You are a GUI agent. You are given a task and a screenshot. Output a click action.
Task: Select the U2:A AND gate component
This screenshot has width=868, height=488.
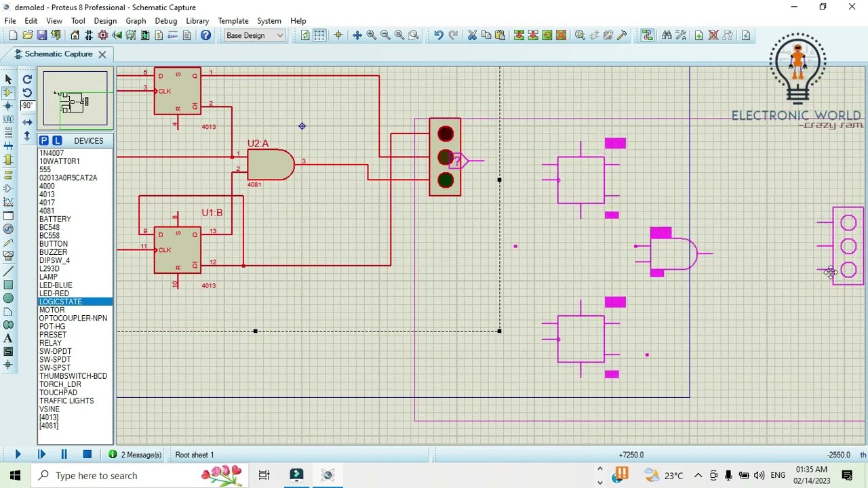[271, 164]
